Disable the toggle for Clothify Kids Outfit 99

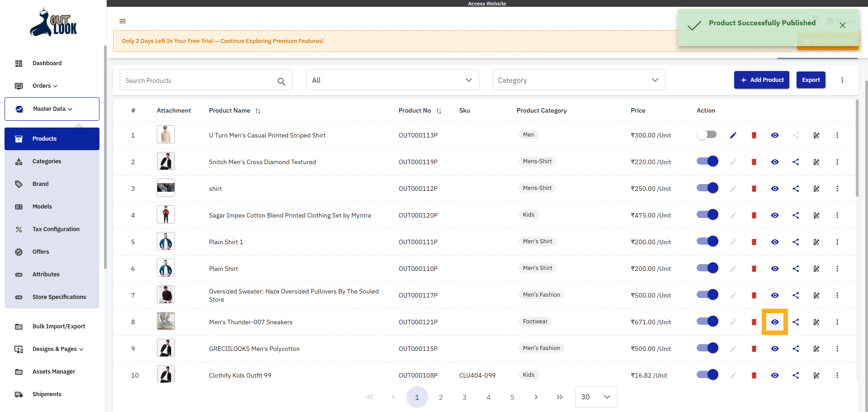707,374
